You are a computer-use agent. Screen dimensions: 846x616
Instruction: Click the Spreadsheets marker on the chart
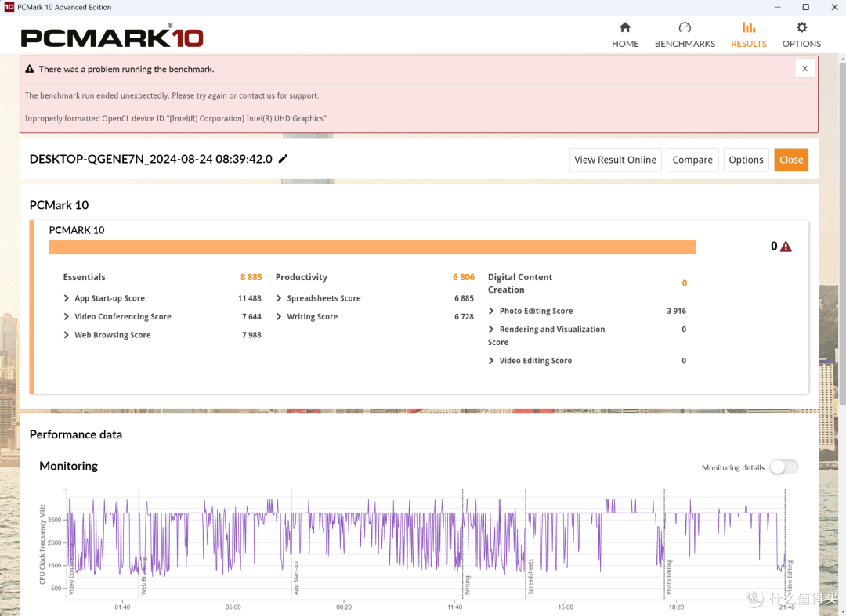click(x=530, y=577)
